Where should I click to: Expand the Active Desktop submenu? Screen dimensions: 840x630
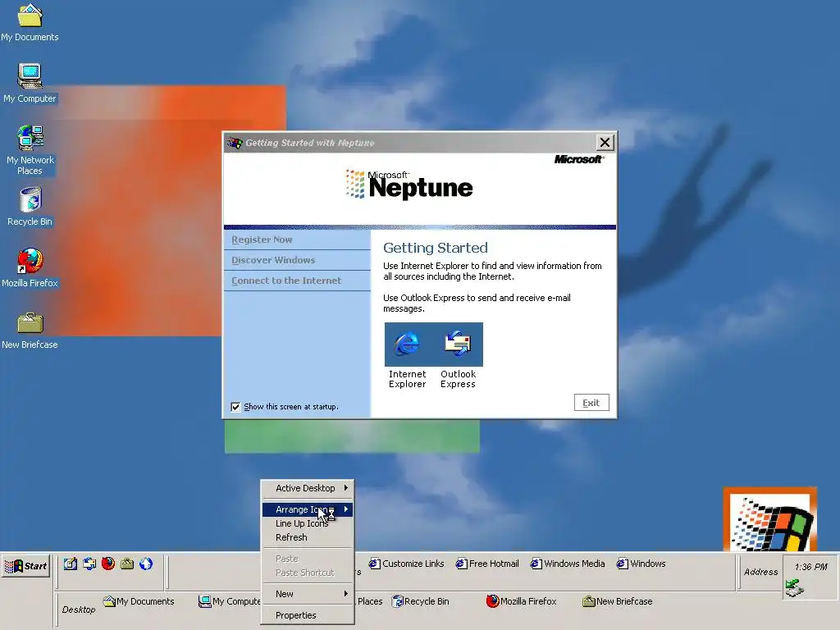point(308,488)
